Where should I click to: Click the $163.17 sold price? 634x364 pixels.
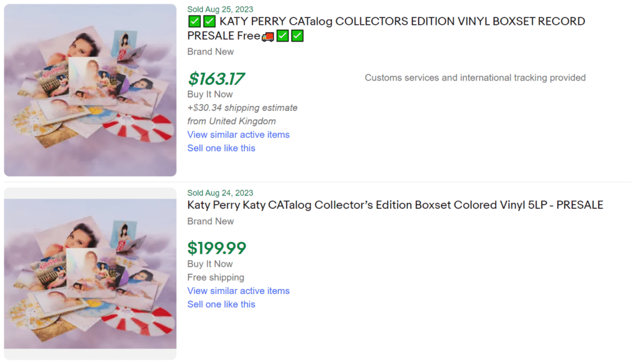pos(216,79)
